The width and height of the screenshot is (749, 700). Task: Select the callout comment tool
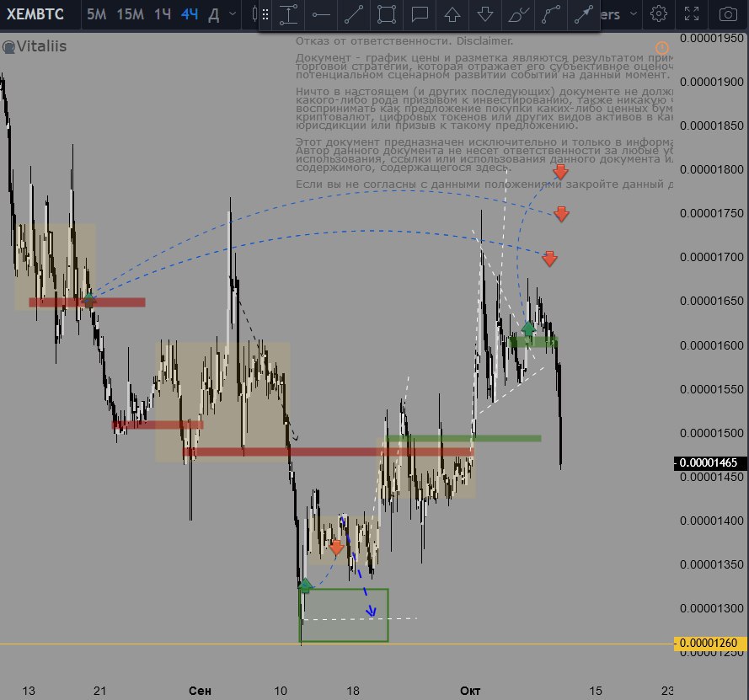420,14
